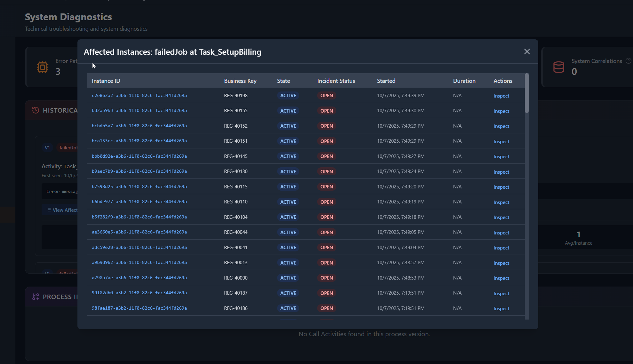Click the System Correlations database icon

(558, 67)
